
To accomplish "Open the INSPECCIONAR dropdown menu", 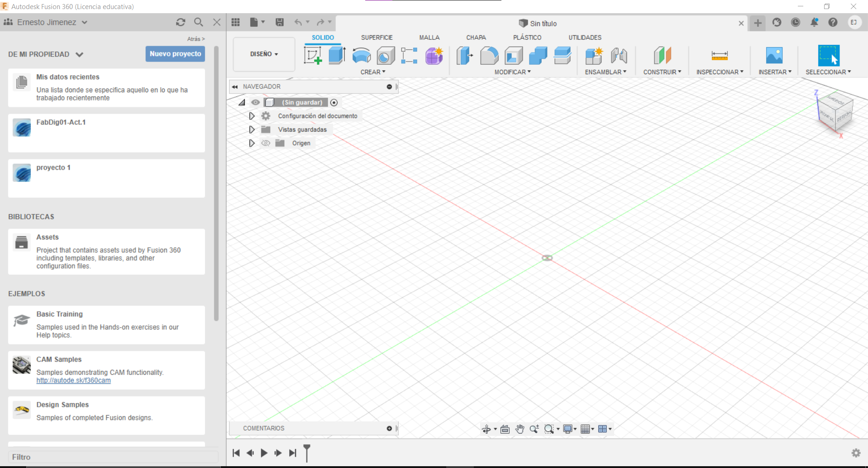I will tap(720, 72).
